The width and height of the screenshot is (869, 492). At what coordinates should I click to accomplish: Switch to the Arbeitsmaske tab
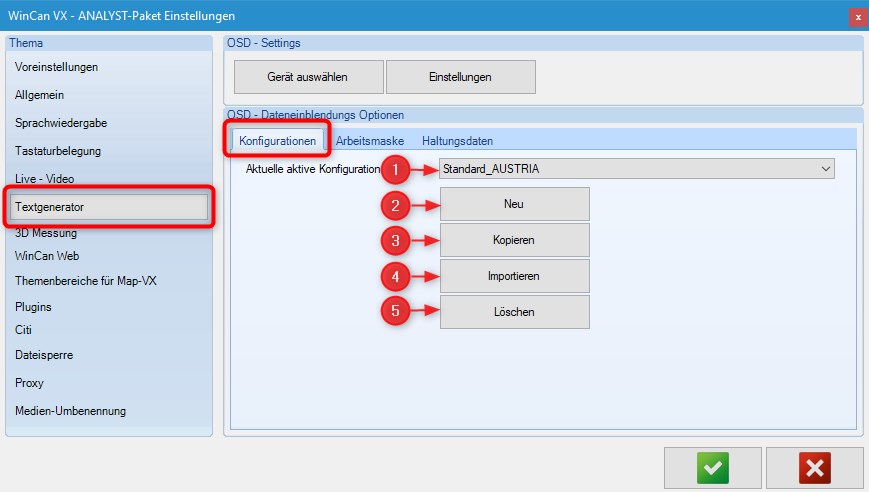369,141
